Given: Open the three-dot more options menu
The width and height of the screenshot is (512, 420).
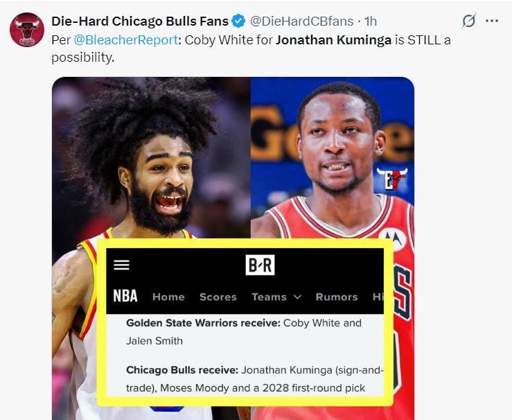Looking at the screenshot, I should pos(492,21).
